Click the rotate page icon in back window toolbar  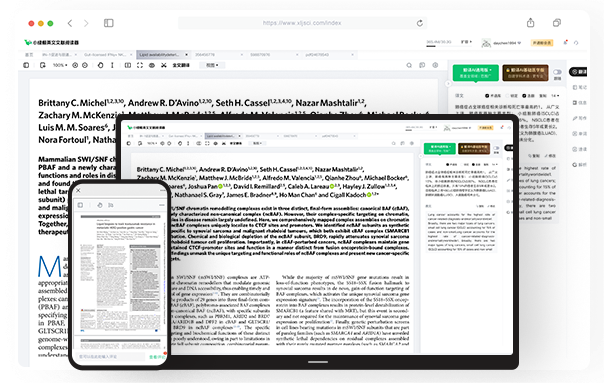42,65
